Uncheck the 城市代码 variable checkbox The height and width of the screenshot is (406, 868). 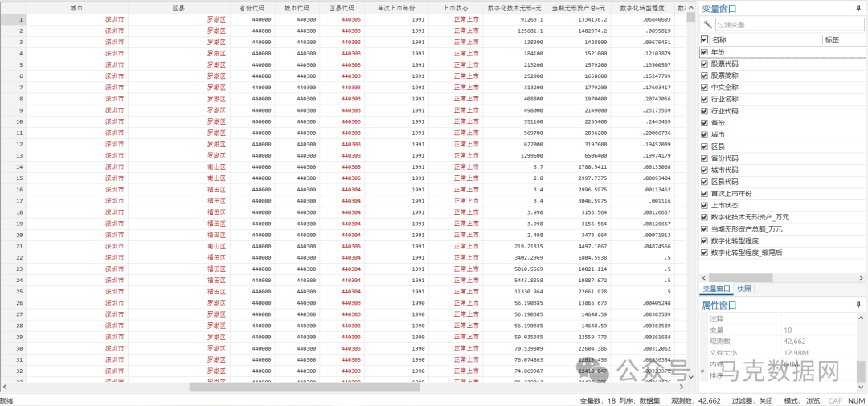coord(705,170)
